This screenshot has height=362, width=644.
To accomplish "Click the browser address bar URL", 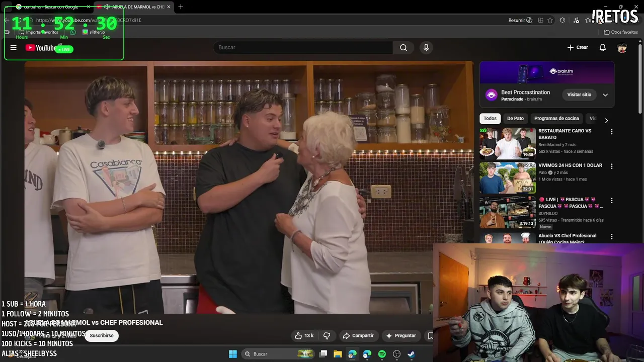I will (x=89, y=20).
